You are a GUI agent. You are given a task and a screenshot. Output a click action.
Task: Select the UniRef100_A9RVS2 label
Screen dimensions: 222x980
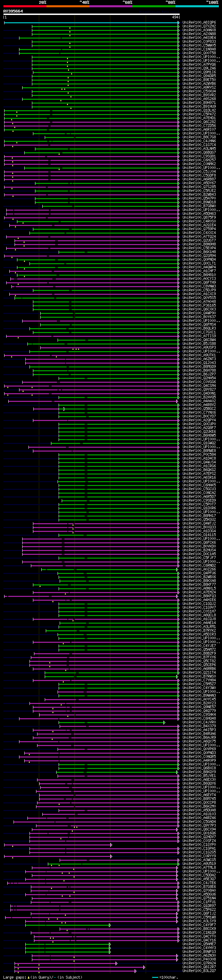(x=199, y=88)
